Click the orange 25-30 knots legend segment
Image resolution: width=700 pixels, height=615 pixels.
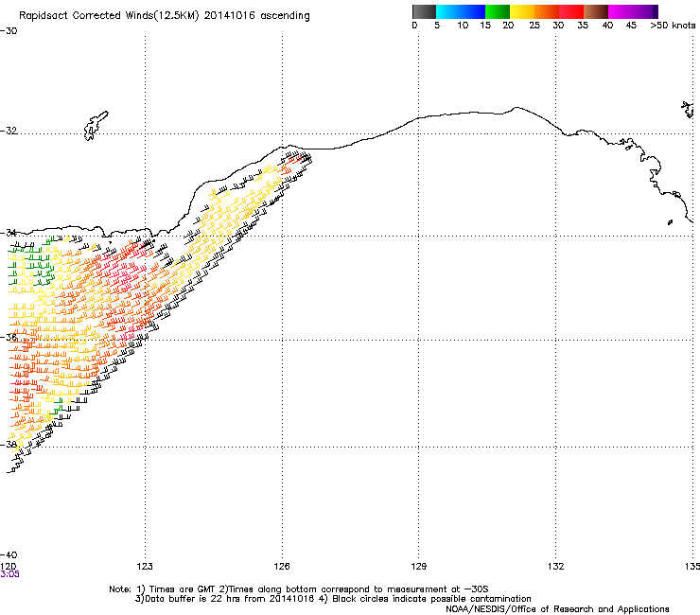point(547,11)
